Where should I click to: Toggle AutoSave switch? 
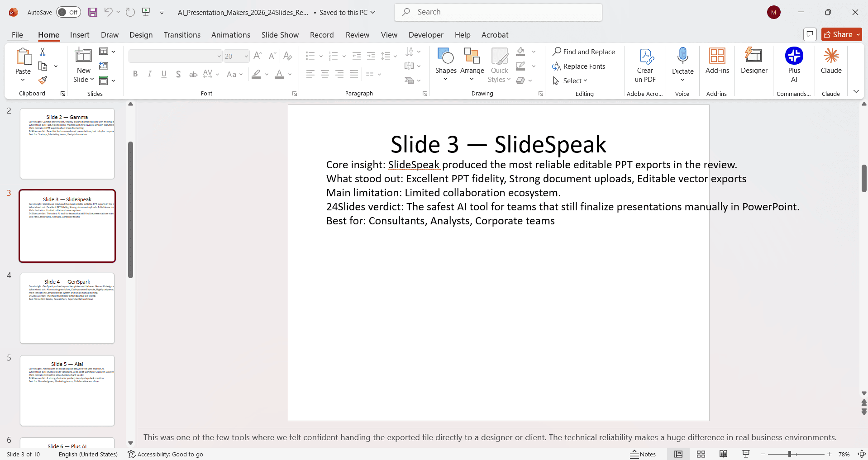click(68, 12)
